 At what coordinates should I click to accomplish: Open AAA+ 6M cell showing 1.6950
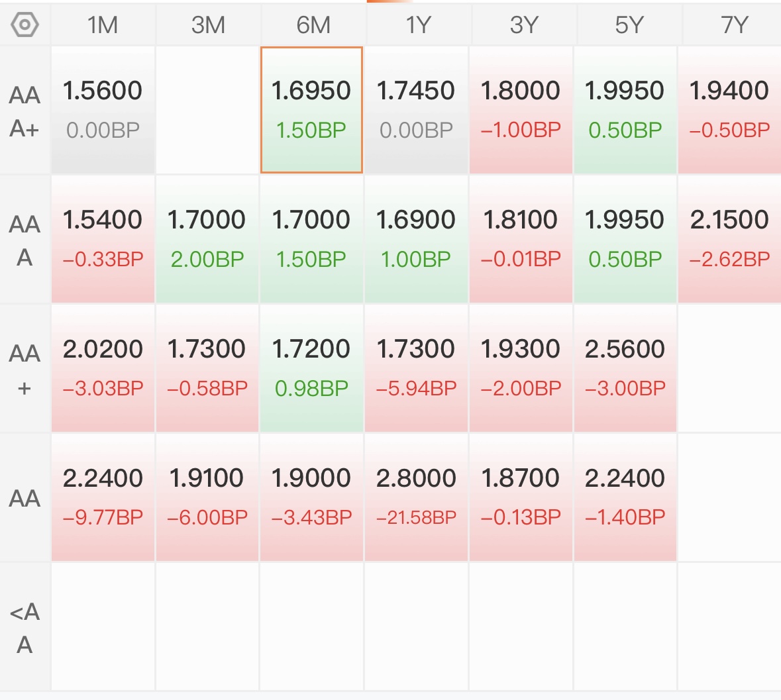pos(311,110)
